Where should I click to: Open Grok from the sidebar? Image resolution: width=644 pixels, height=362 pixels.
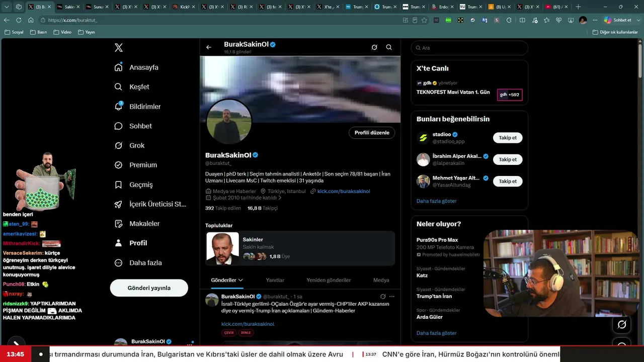129,145
